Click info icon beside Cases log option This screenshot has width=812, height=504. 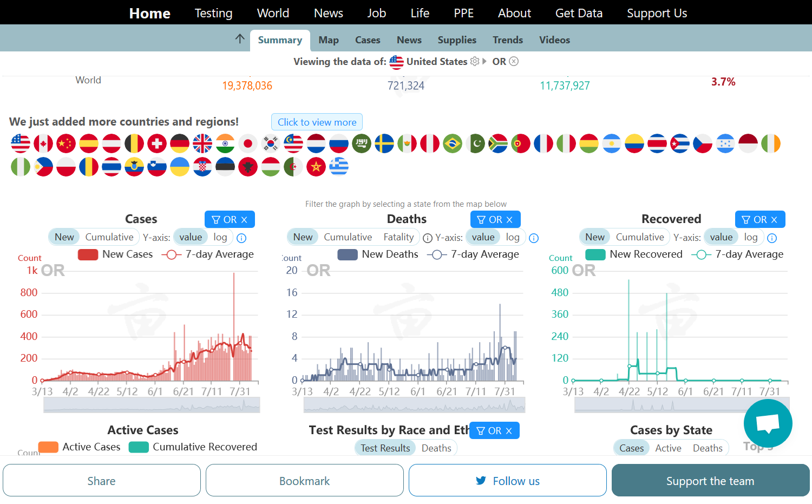[241, 238]
